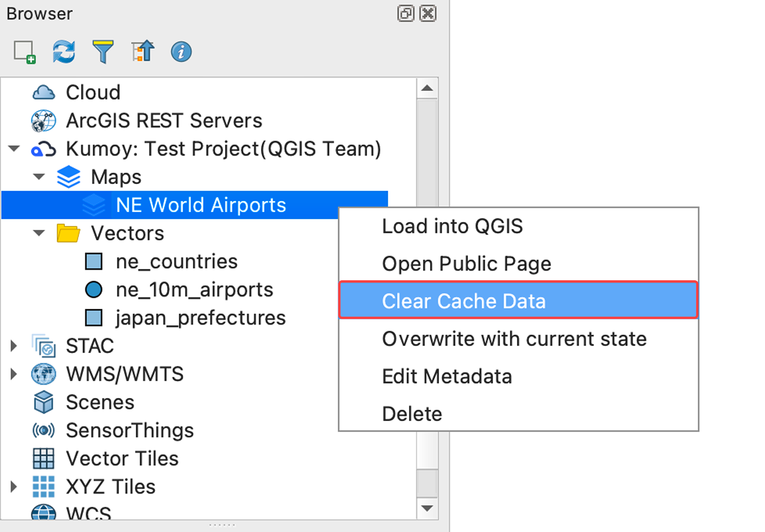
Task: Add selected layers using the first toolbar icon
Action: pos(24,51)
